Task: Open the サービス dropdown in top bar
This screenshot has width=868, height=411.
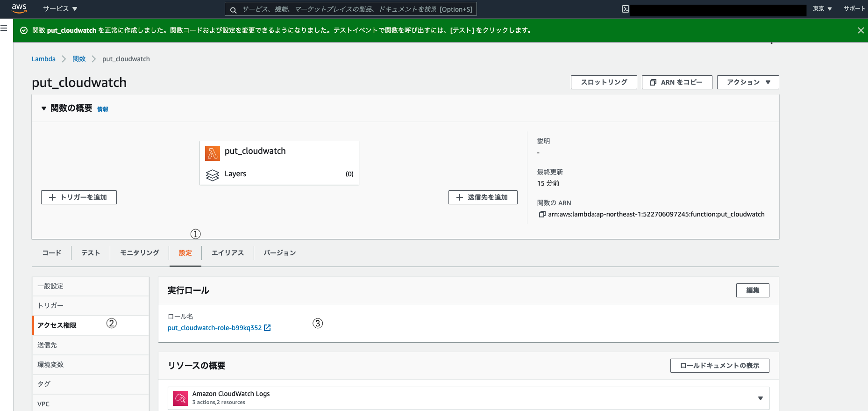Action: click(x=60, y=9)
